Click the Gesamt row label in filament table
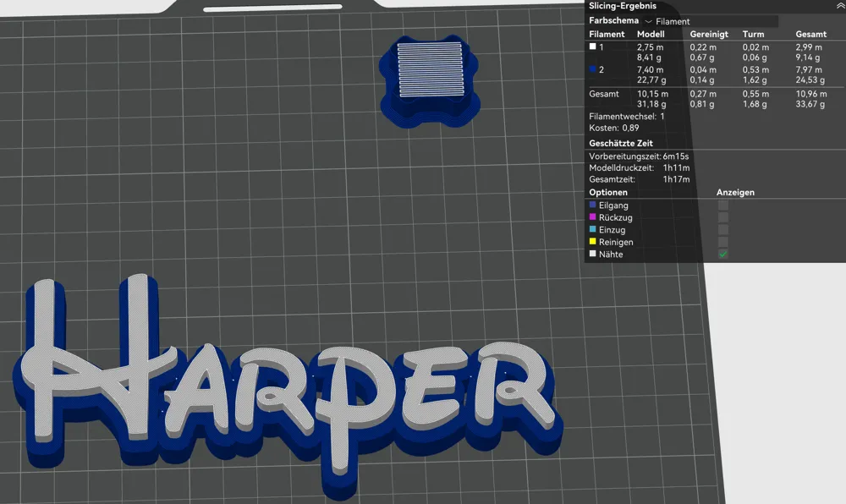Image resolution: width=846 pixels, height=504 pixels. pos(604,94)
